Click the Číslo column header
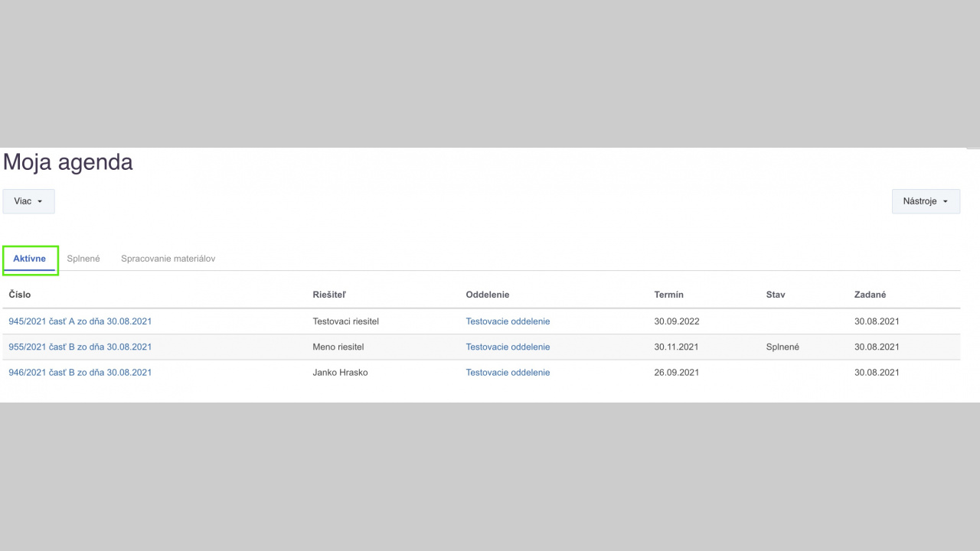Screen dimensions: 980x551 click(20, 295)
